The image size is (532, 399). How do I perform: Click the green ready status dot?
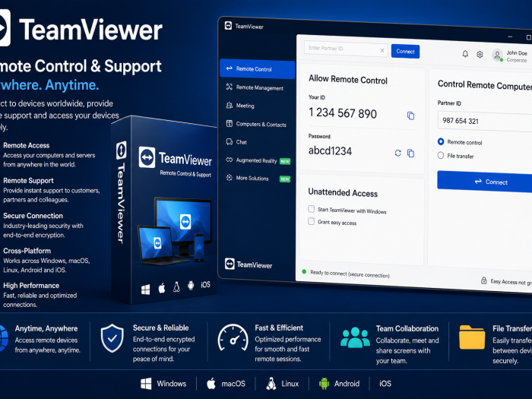tap(304, 272)
